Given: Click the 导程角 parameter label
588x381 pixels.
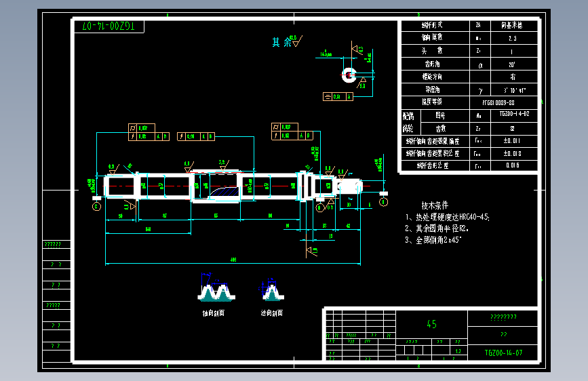Looking at the screenshot, I should pyautogui.click(x=433, y=89).
